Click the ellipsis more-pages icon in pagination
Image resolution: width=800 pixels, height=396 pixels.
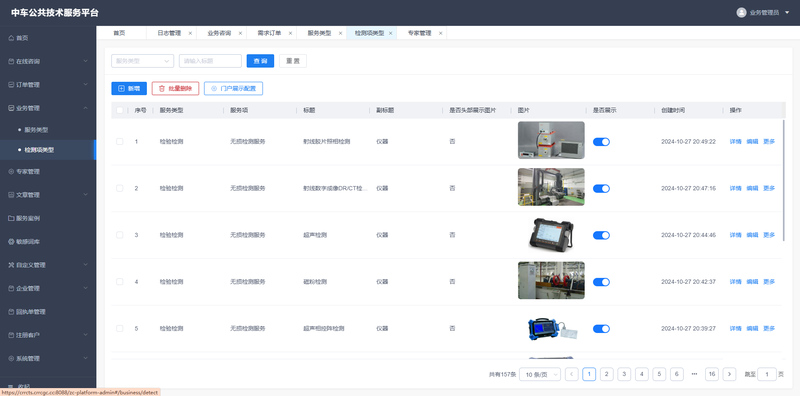(x=694, y=374)
